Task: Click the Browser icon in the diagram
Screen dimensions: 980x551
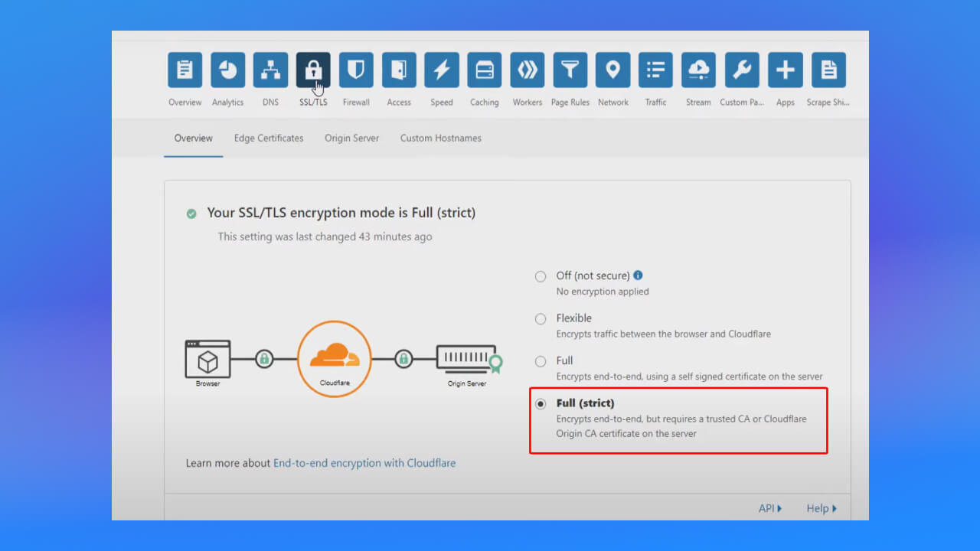Action: pos(207,359)
